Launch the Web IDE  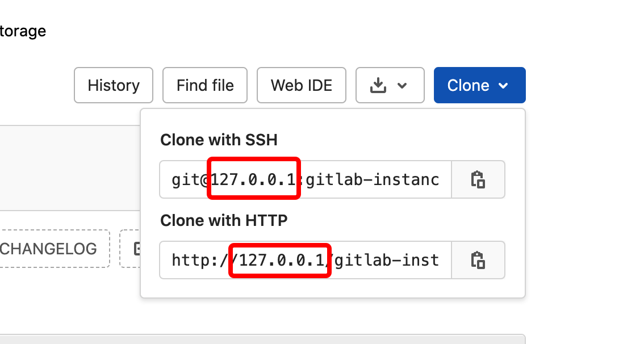302,85
